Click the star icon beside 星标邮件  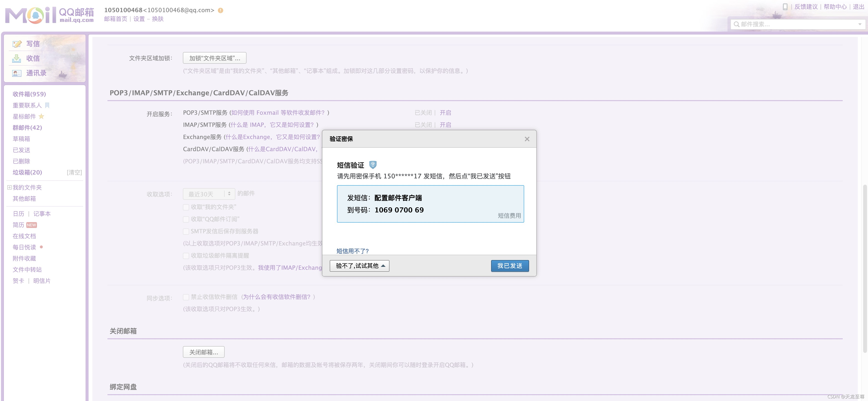[x=41, y=116]
